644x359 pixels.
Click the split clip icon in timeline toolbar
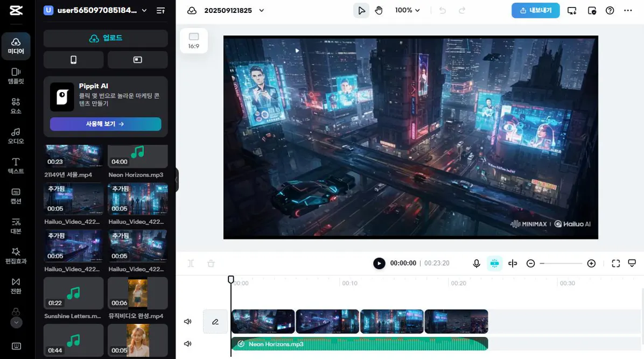(x=191, y=263)
